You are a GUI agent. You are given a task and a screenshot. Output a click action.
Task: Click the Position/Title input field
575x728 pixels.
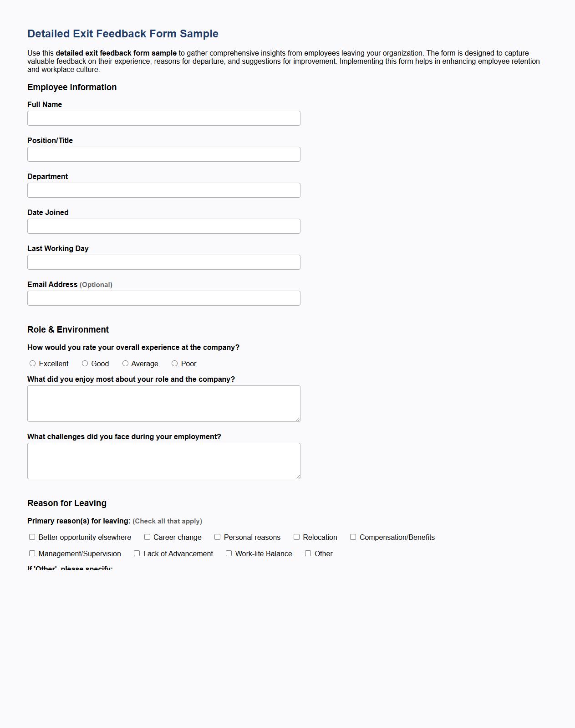click(x=163, y=154)
